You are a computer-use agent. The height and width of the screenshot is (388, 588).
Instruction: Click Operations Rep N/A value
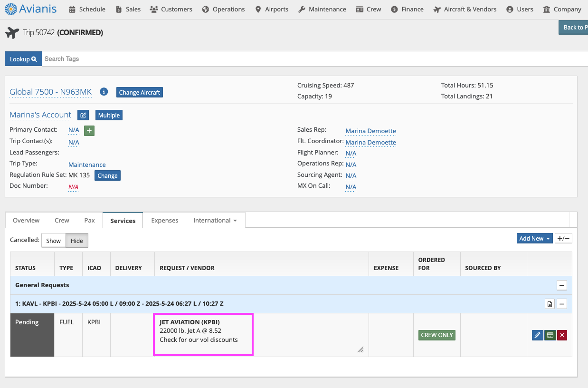[x=351, y=165]
